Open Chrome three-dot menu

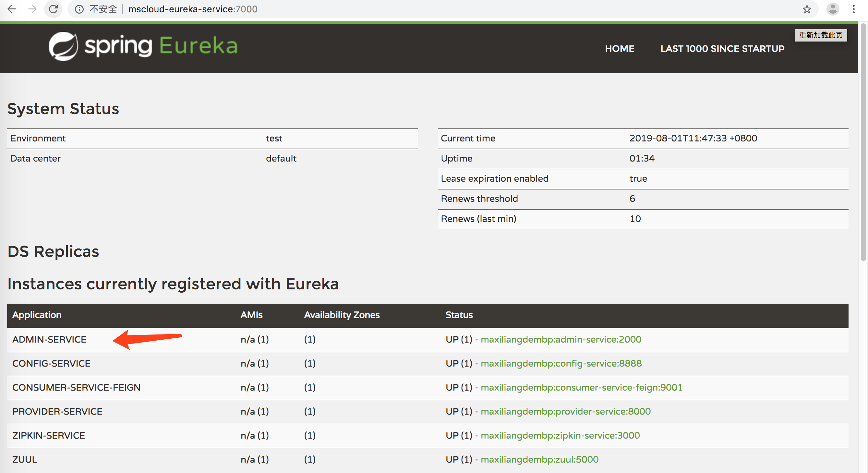click(x=853, y=9)
